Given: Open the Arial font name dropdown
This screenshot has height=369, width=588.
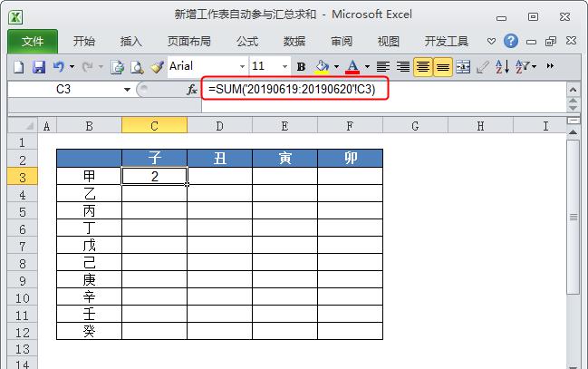Looking at the screenshot, I should (242, 67).
